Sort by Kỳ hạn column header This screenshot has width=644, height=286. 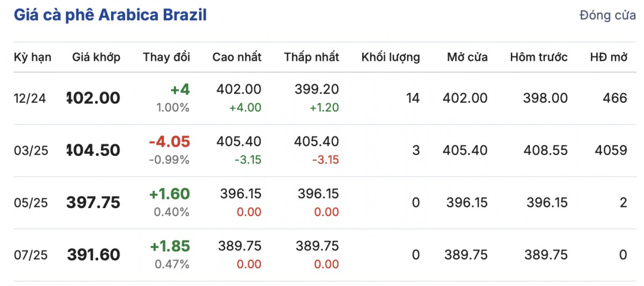click(x=33, y=58)
